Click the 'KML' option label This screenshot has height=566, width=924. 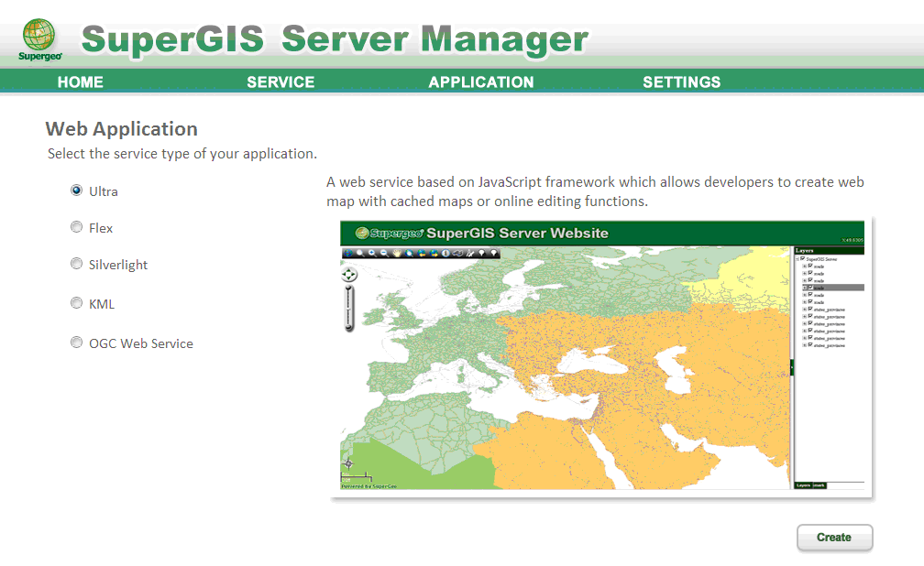click(x=102, y=304)
